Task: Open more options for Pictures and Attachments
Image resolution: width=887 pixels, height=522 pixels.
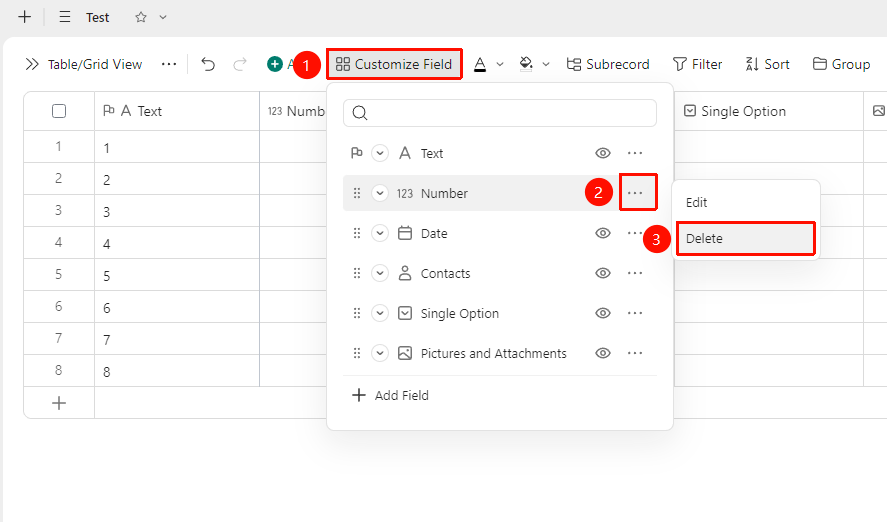Action: pyautogui.click(x=635, y=353)
